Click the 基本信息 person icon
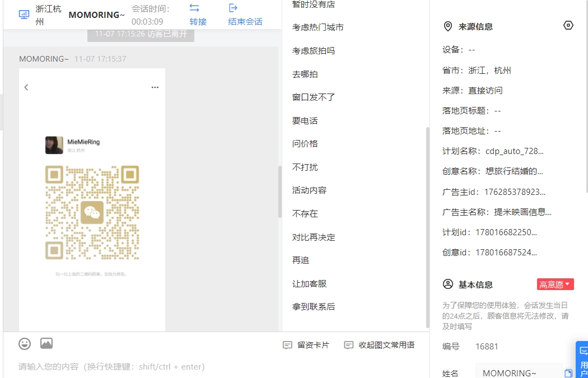 448,284
